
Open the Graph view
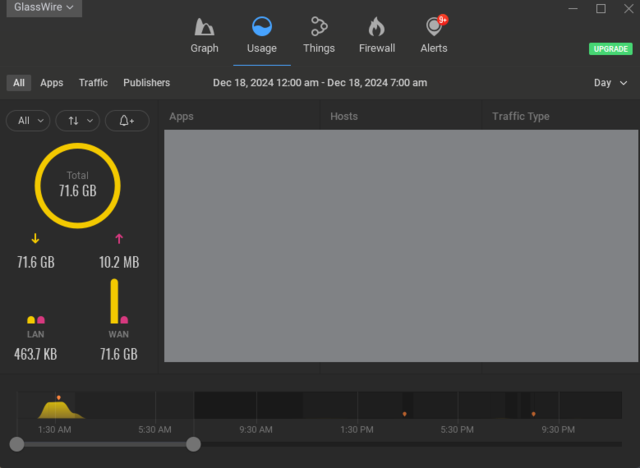[x=204, y=36]
